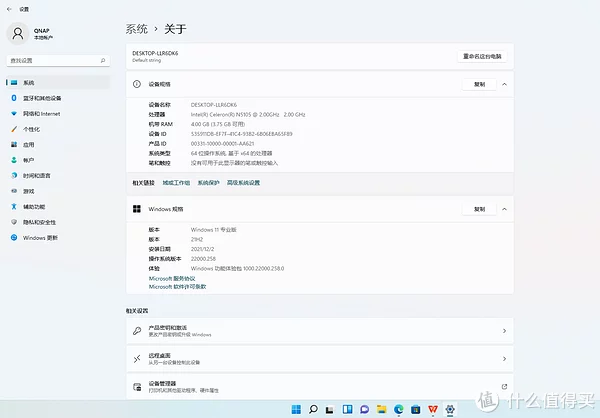This screenshot has width=600, height=418.
Task: Open 个性化 settings
Action: [58, 129]
